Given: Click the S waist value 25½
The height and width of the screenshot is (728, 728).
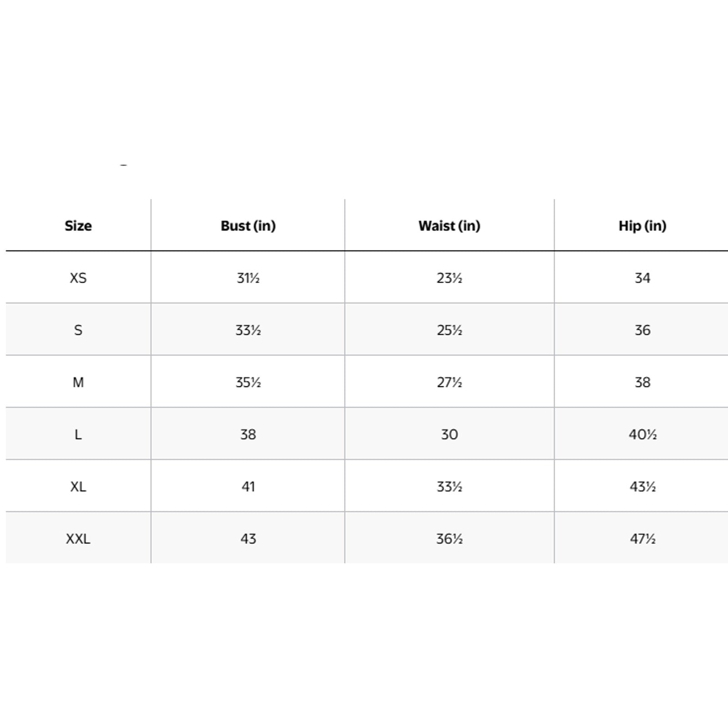Looking at the screenshot, I should [449, 330].
